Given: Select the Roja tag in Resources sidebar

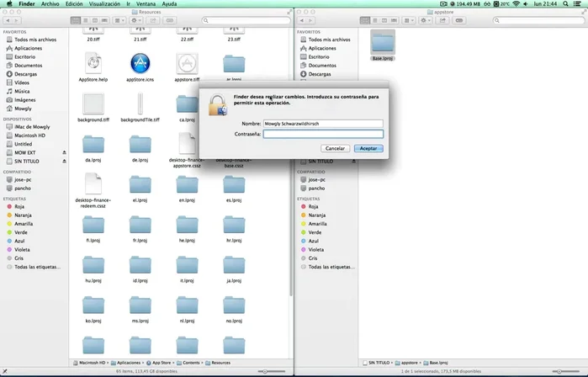Looking at the screenshot, I should 19,207.
